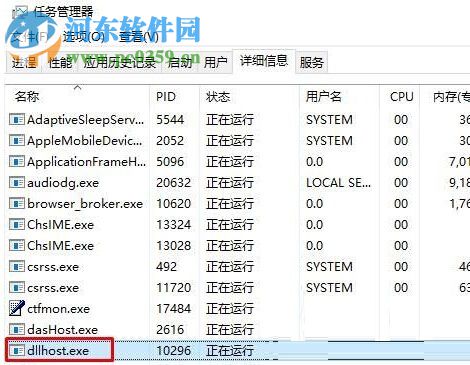Click PID value 20632
This screenshot has height=365, width=470.
pyautogui.click(x=174, y=183)
